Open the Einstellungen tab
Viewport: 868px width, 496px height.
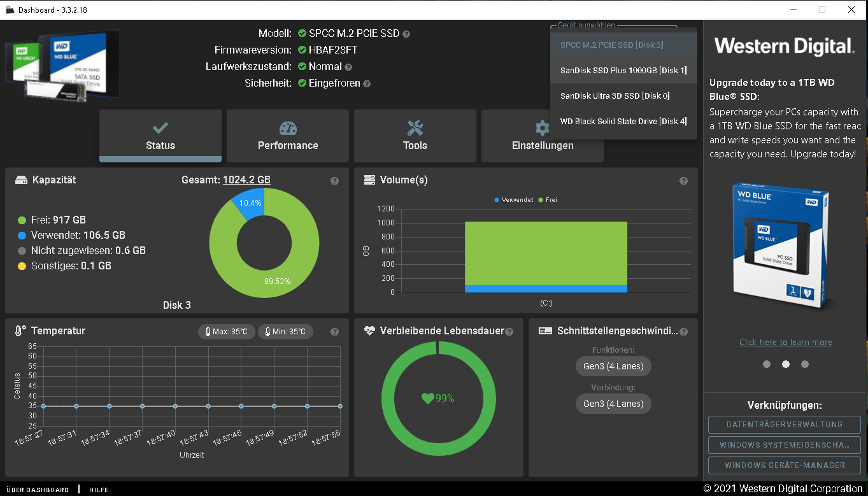(543, 136)
